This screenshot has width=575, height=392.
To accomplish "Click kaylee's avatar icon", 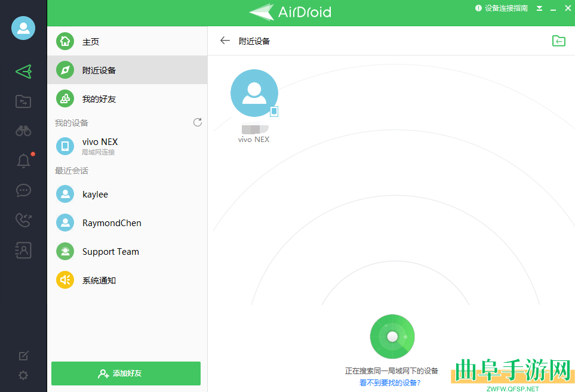I will click(65, 194).
